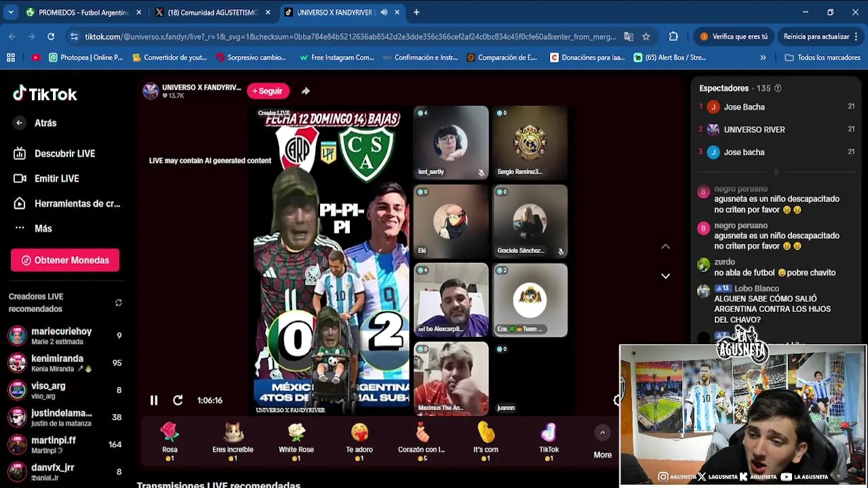Viewport: 868px width, 488px height.
Task: Select Graciela Sánchez guest thumbnail
Action: pyautogui.click(x=530, y=221)
